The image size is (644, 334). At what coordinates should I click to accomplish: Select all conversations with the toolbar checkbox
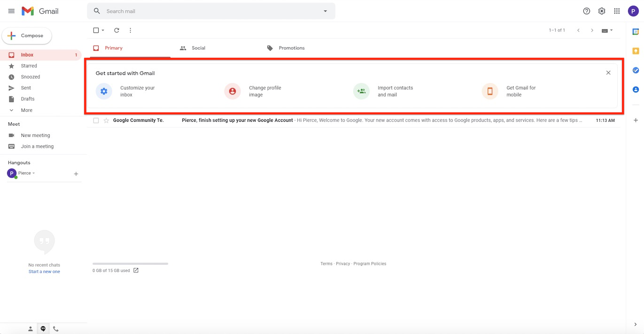point(95,30)
